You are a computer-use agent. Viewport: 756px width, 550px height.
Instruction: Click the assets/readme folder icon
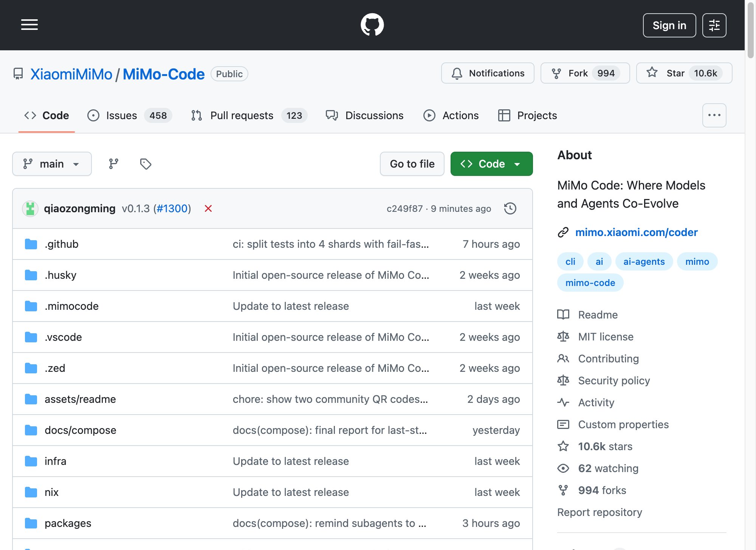coord(31,399)
